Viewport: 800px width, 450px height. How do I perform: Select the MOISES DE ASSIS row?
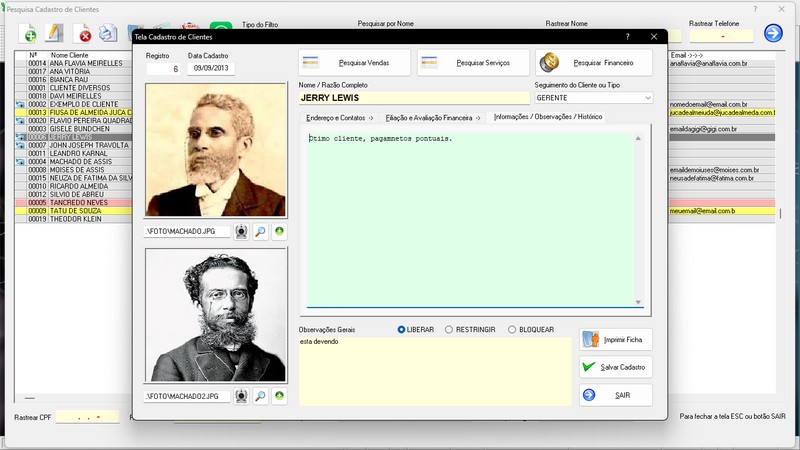[74, 170]
